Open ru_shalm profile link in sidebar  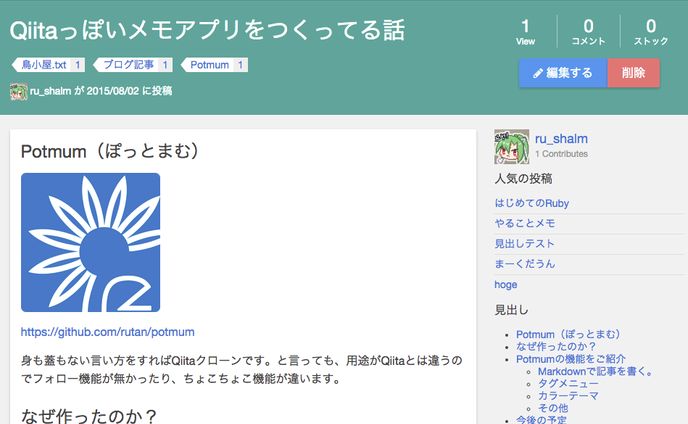[561, 139]
